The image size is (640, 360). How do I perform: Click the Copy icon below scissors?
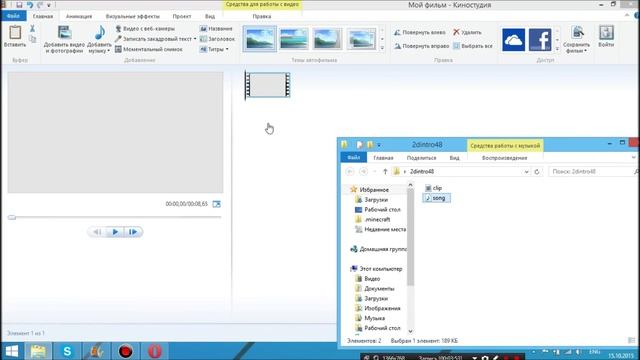[x=32, y=39]
